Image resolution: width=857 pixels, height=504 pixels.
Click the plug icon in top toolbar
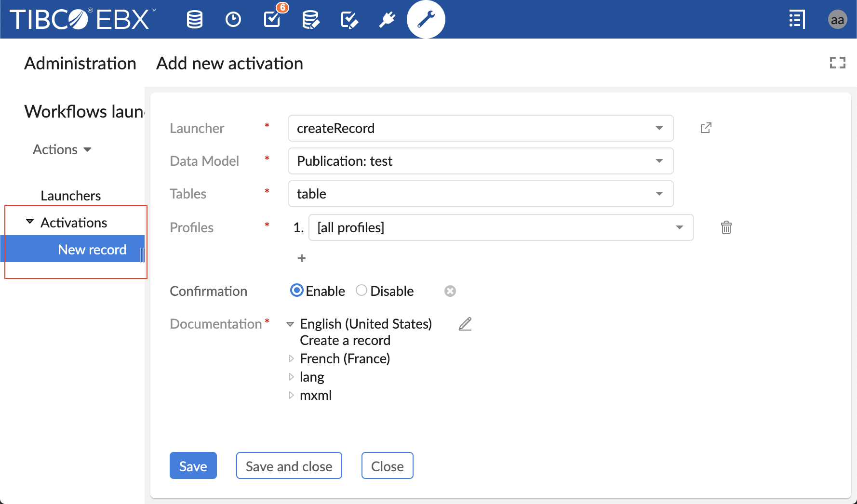[x=387, y=20]
